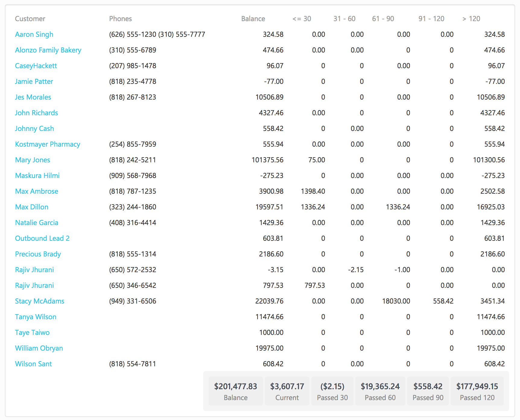Open the Jes Morales customer record
520x420 pixels.
pos(33,97)
